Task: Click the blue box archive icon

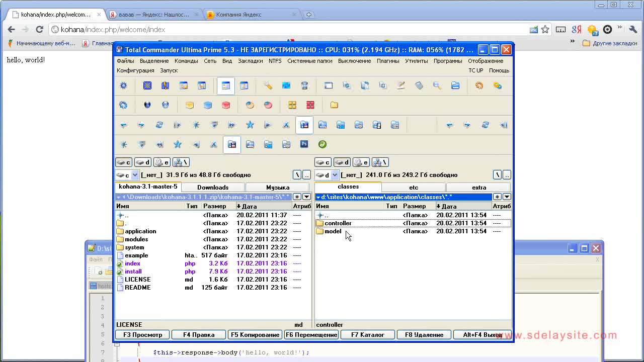Action: tap(208, 105)
